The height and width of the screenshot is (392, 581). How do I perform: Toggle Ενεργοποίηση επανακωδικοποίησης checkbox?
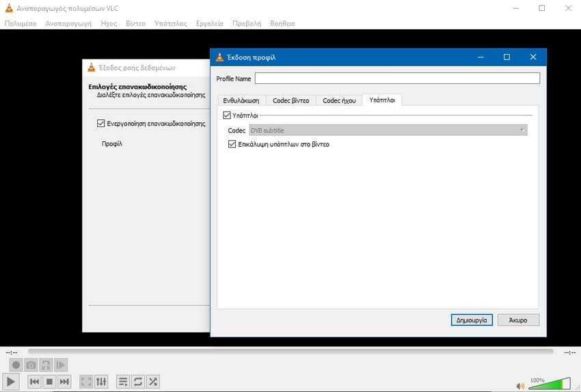100,123
